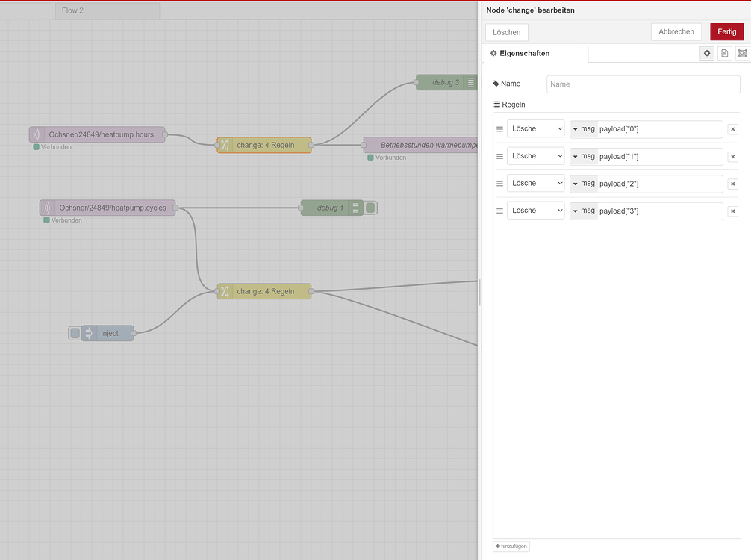Select the Eigenschaften tab
Screen dimensions: 751x560
click(x=535, y=54)
